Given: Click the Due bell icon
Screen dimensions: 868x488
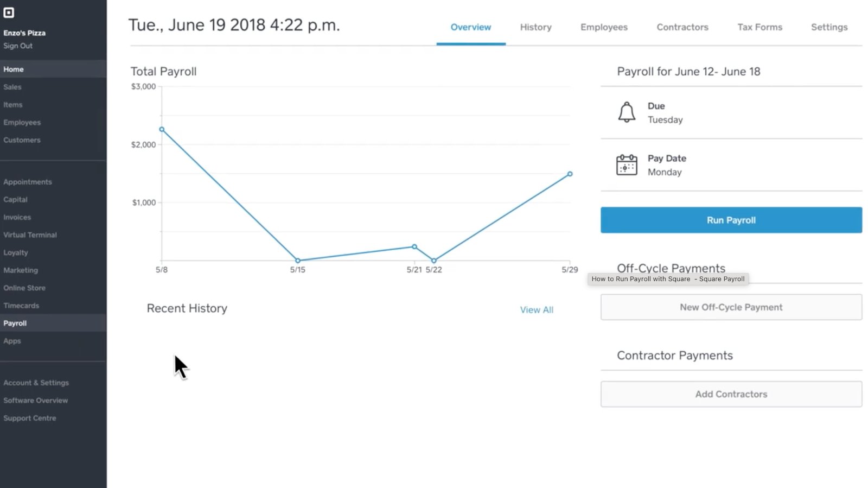Looking at the screenshot, I should tap(627, 112).
